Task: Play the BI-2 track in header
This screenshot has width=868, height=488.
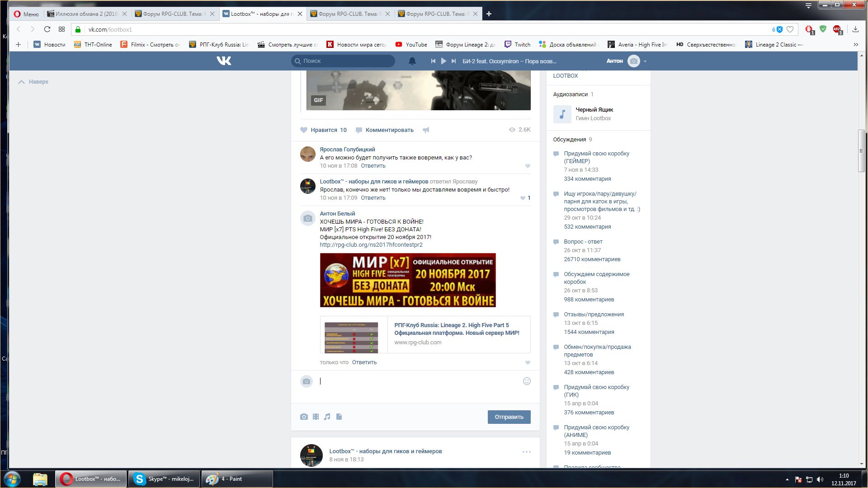Action: pos(443,61)
